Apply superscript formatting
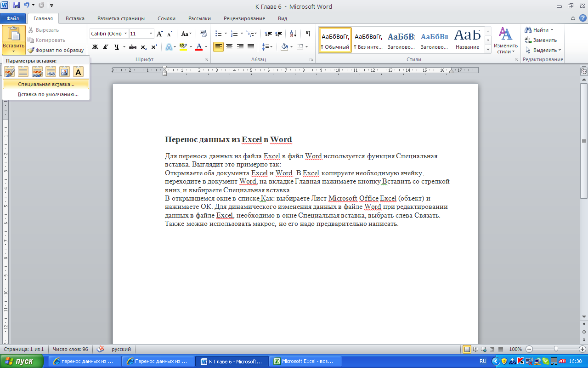 [154, 47]
